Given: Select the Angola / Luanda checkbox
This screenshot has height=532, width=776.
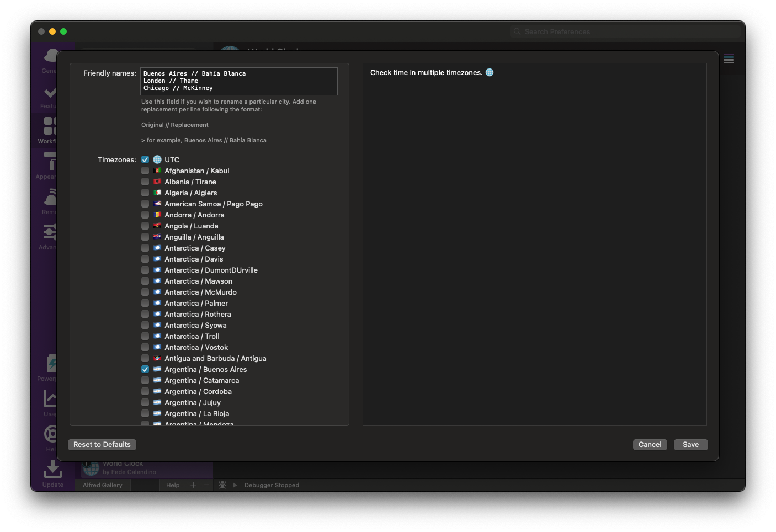Looking at the screenshot, I should (145, 226).
